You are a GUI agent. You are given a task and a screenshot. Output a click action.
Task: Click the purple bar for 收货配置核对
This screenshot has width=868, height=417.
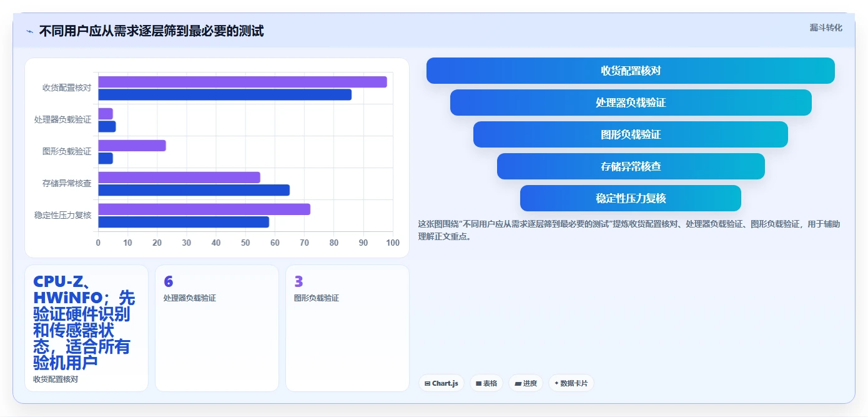point(242,82)
